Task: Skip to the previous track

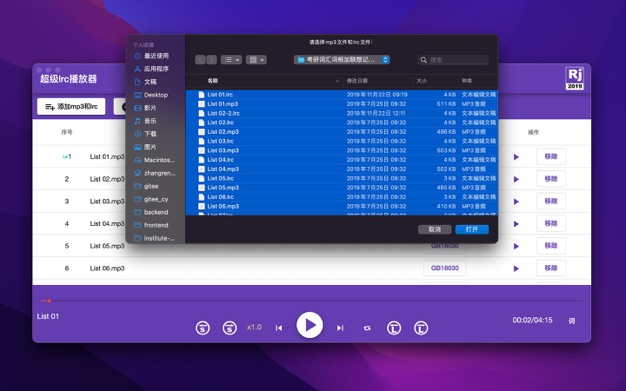Action: pos(279,328)
